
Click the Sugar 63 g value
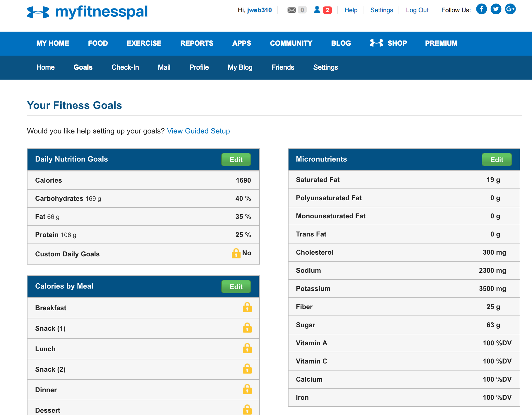(493, 325)
